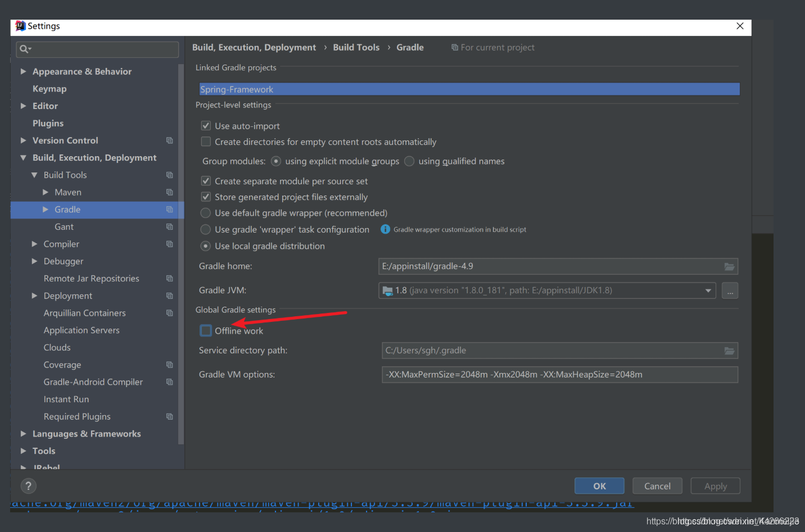Click the Gradle home path field

click(x=558, y=266)
